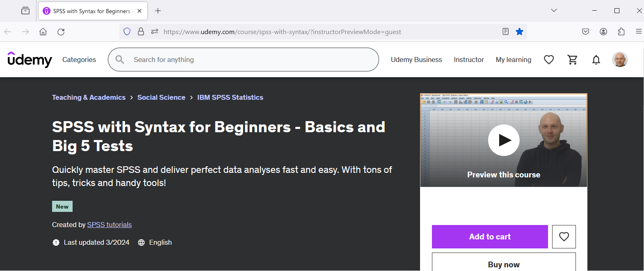Expand the Categories menu

point(79,60)
